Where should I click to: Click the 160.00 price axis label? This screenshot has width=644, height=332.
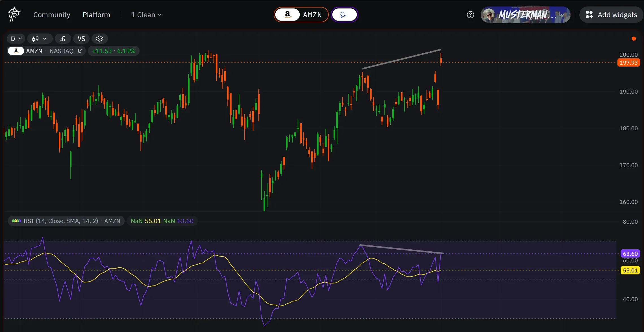(x=628, y=202)
